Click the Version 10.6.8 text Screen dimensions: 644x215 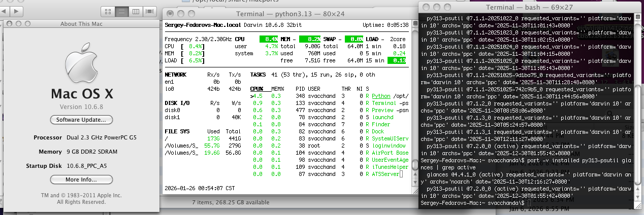tap(81, 107)
